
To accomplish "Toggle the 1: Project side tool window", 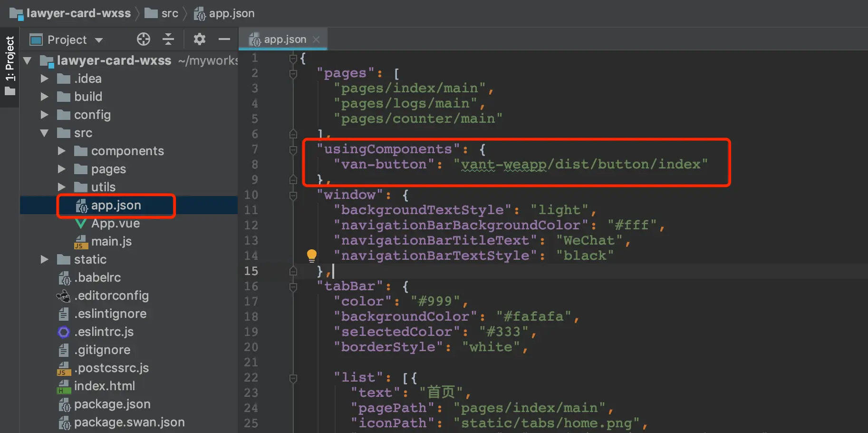I will pos(10,66).
